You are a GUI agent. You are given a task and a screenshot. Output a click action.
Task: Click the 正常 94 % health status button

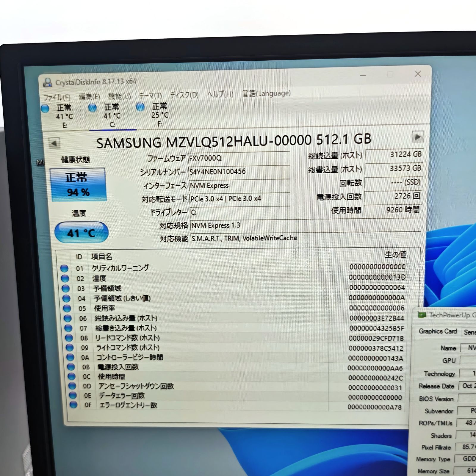78,184
